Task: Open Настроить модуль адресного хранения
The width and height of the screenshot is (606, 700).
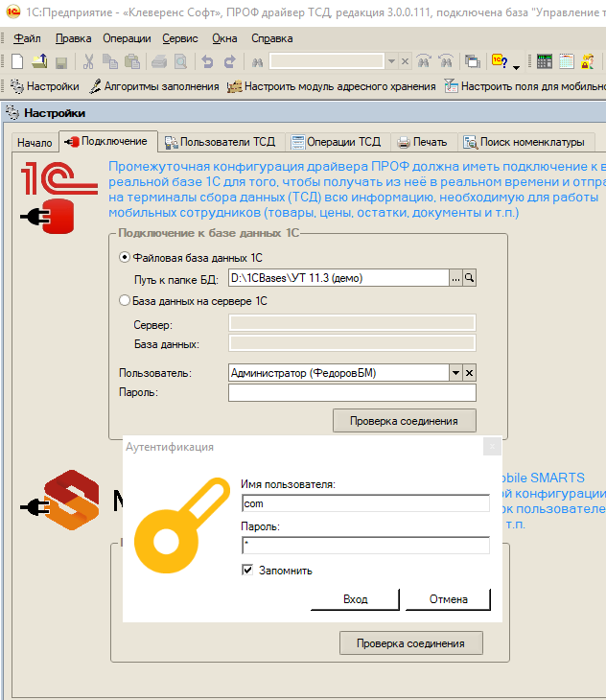Action: click(332, 86)
